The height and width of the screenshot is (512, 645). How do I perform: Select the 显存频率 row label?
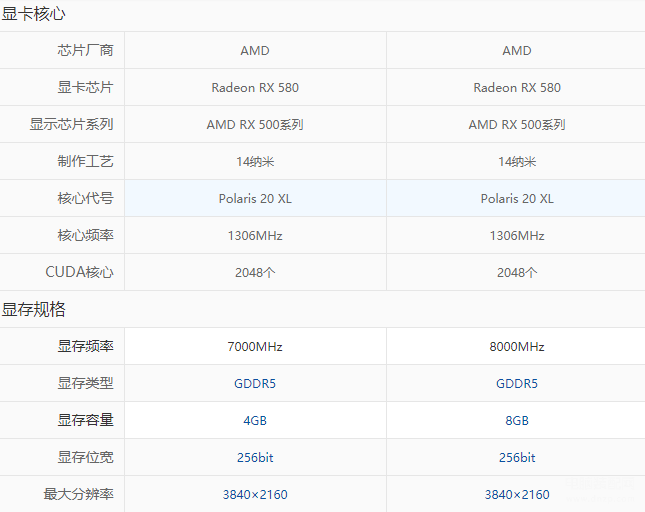click(x=85, y=346)
